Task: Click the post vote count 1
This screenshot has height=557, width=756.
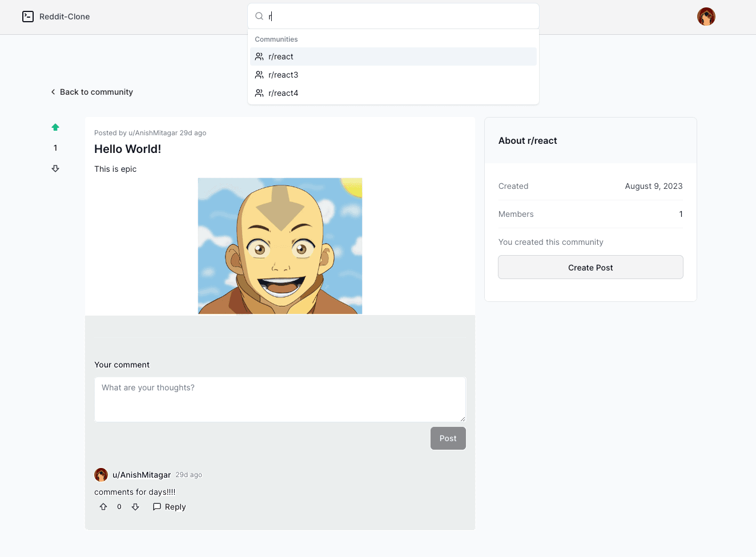Action: point(55,148)
